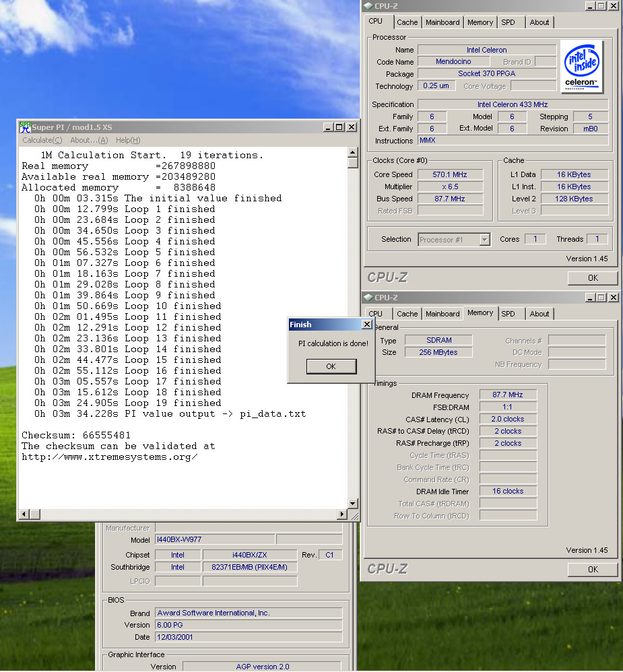Click the Level 2 cache value 128 KBytes
This screenshot has width=623, height=672.
click(x=574, y=199)
